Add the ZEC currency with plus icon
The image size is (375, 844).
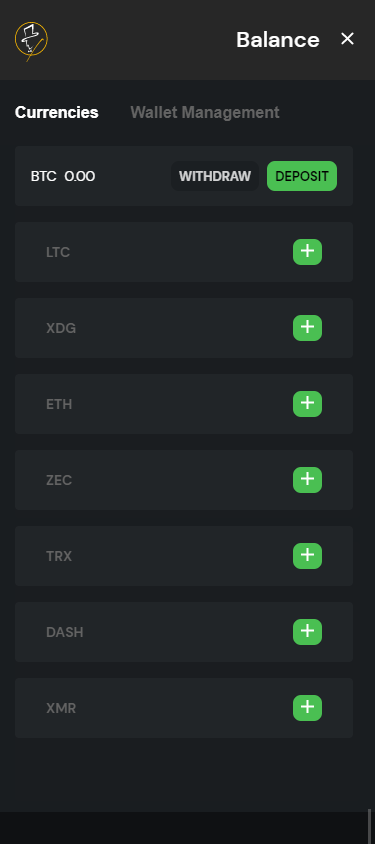tap(307, 480)
